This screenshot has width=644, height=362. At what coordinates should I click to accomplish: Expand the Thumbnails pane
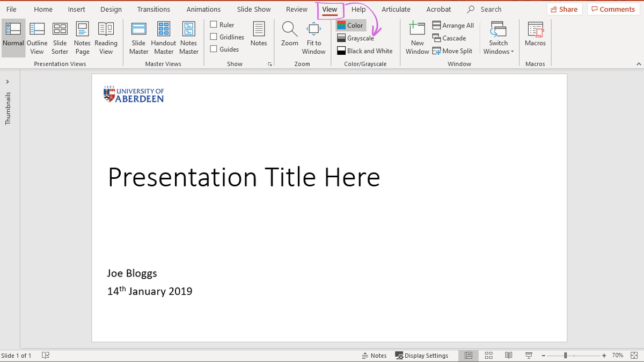pos(8,82)
